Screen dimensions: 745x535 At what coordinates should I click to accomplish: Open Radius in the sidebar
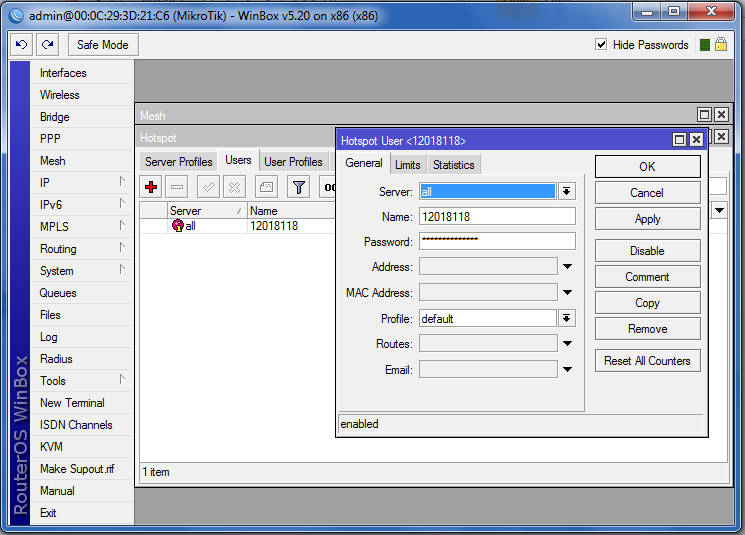(x=82, y=359)
